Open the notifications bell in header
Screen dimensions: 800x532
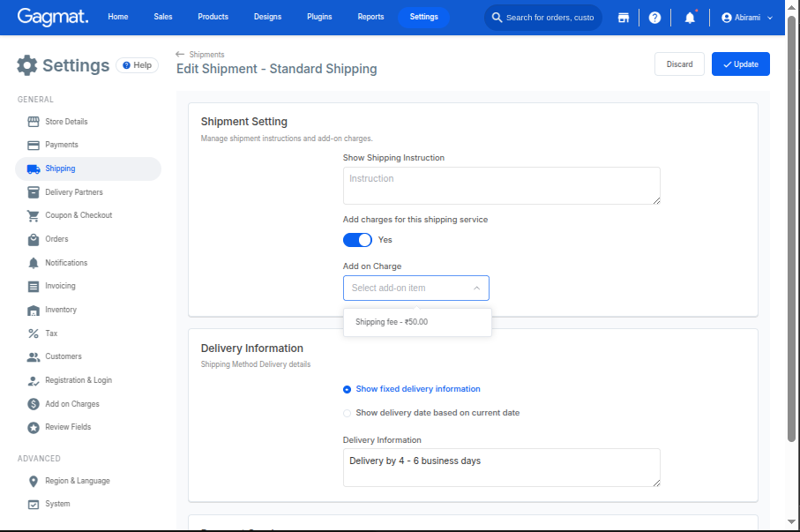click(690, 18)
